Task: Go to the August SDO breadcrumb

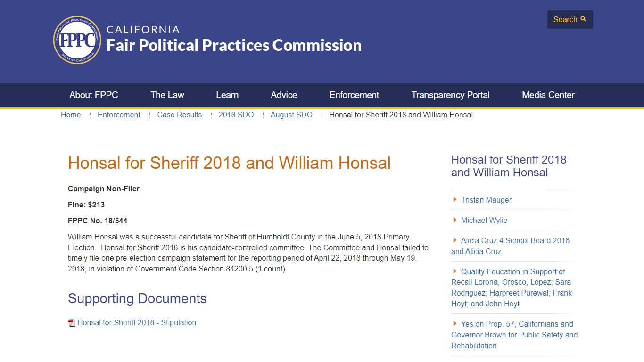Action: coord(291,115)
